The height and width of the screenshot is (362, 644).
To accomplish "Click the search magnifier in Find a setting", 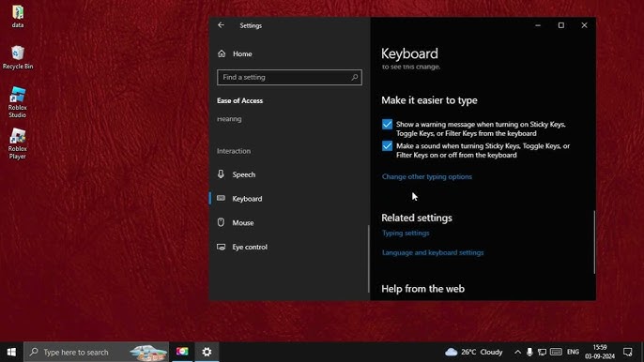I will (355, 77).
